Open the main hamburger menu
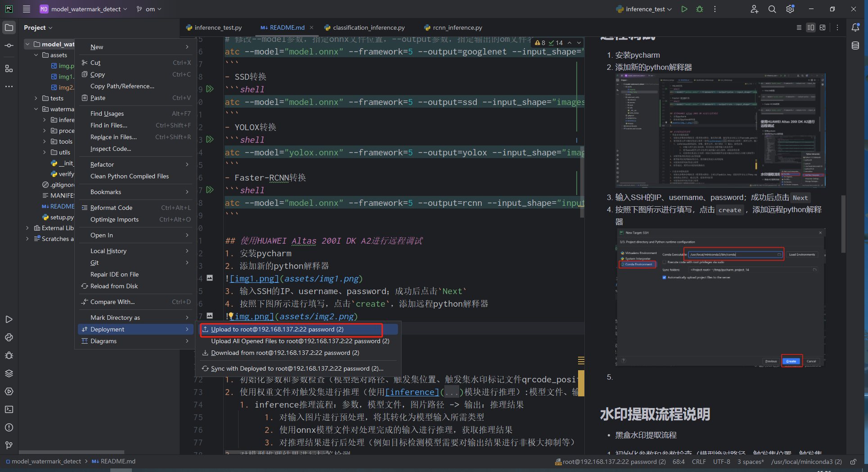This screenshot has width=868, height=472. click(x=27, y=9)
